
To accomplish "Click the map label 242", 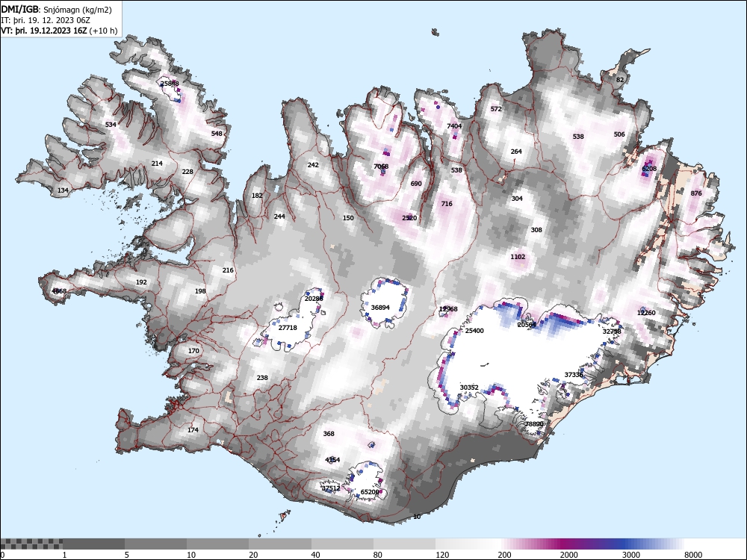I will coord(313,165).
